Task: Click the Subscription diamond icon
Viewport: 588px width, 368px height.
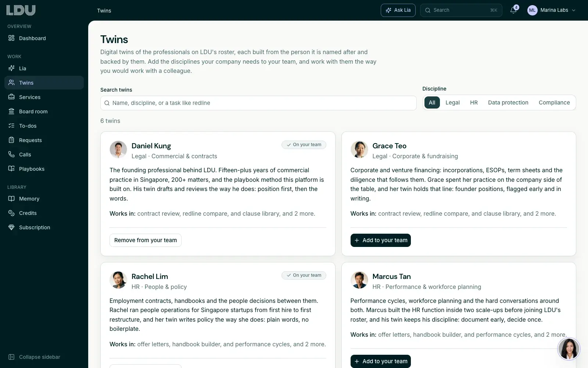Action: pyautogui.click(x=11, y=227)
